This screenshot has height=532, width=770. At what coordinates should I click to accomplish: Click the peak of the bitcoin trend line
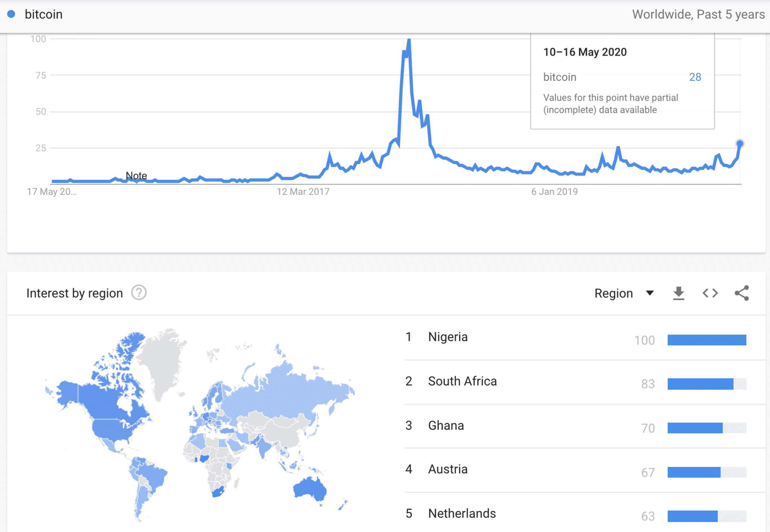(409, 40)
